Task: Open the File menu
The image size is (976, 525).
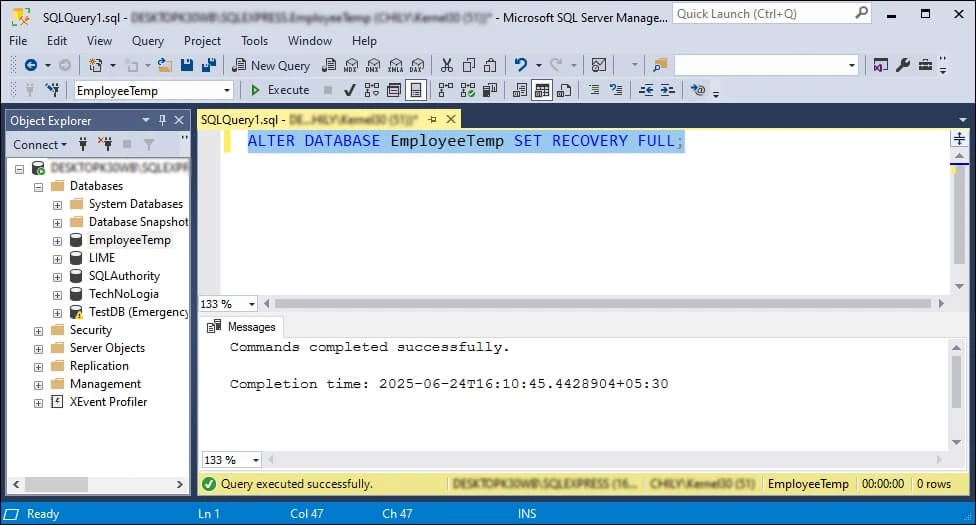Action: pos(18,40)
